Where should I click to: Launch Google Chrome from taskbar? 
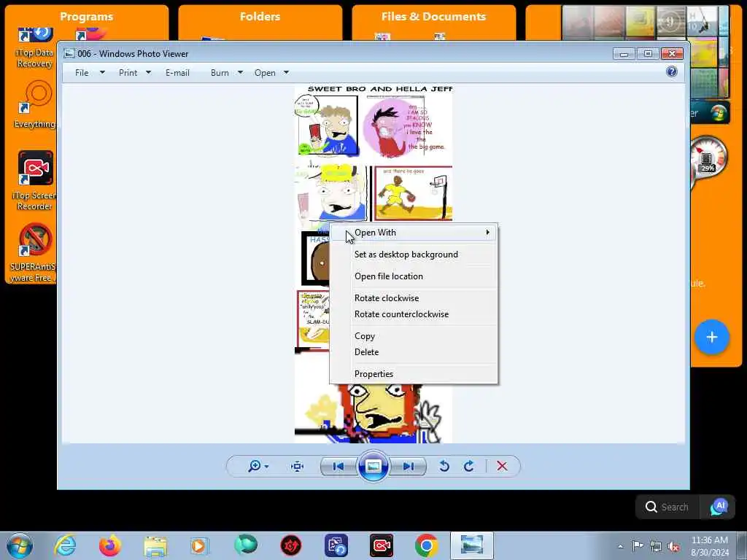point(426,545)
